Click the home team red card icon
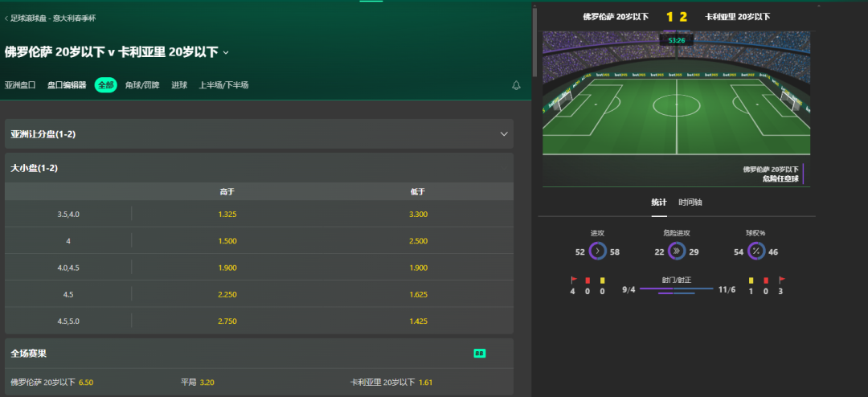 click(x=588, y=280)
